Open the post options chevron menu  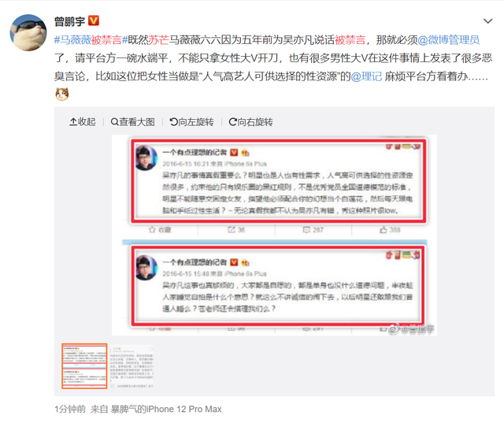(488, 21)
